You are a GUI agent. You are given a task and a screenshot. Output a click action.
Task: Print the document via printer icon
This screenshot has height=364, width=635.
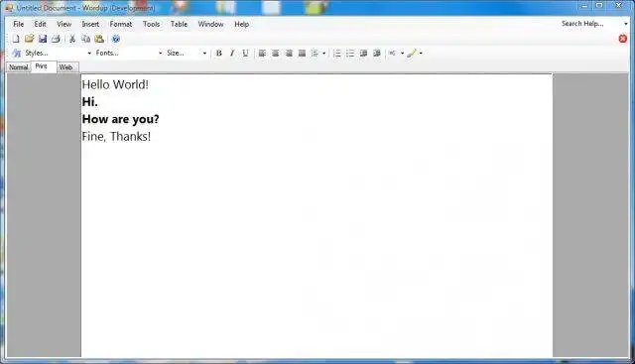[56, 39]
